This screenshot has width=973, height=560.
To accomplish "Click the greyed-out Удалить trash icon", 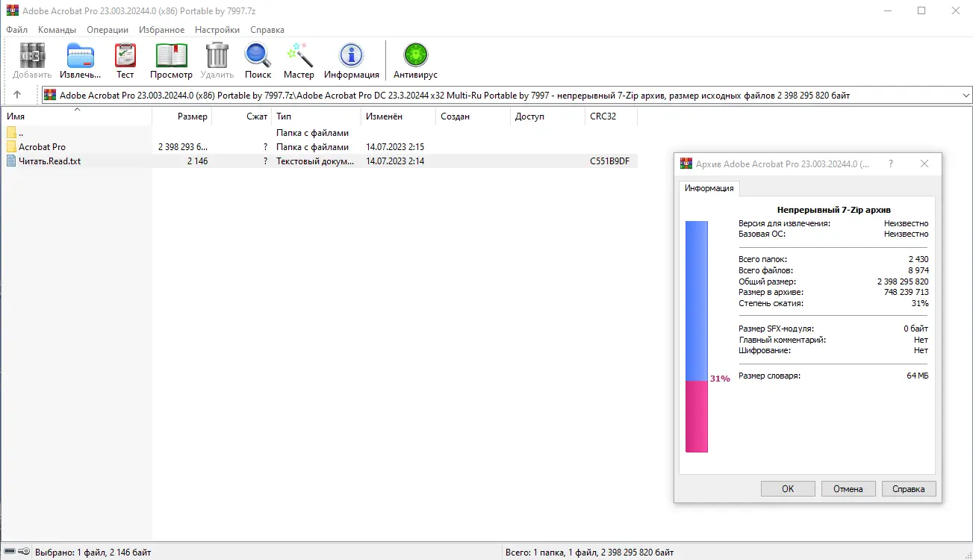I will tap(217, 60).
